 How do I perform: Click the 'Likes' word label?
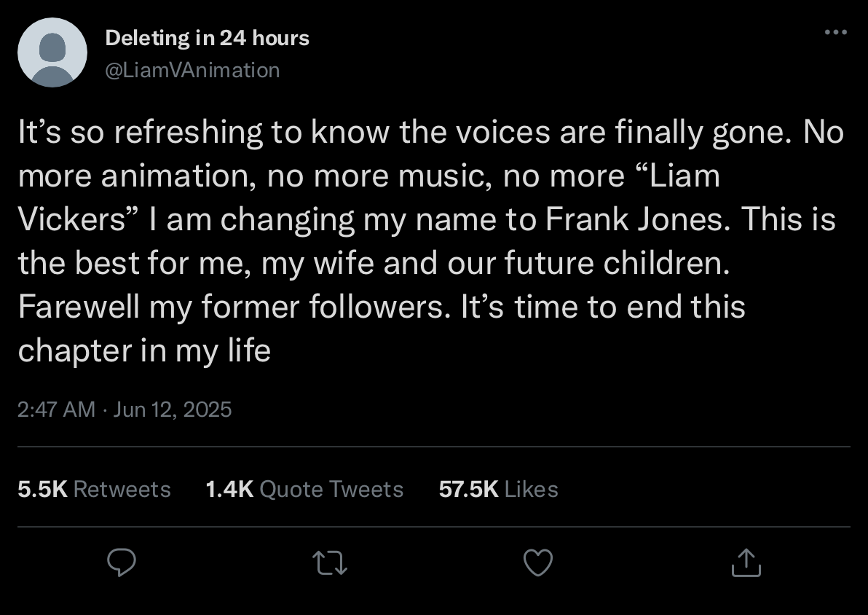(532, 489)
